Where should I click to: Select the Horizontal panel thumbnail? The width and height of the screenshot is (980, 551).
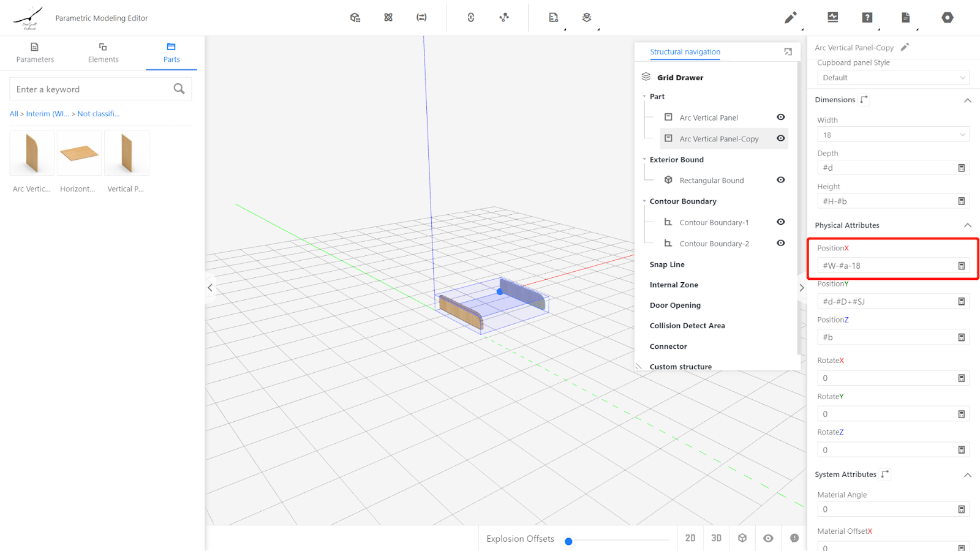[x=79, y=153]
